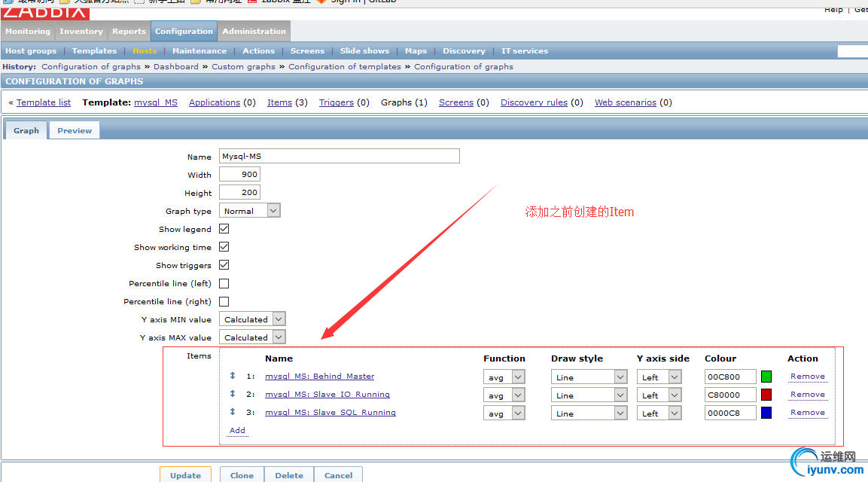Click reorder handle for Slave_IO_Running item row

pyautogui.click(x=233, y=394)
